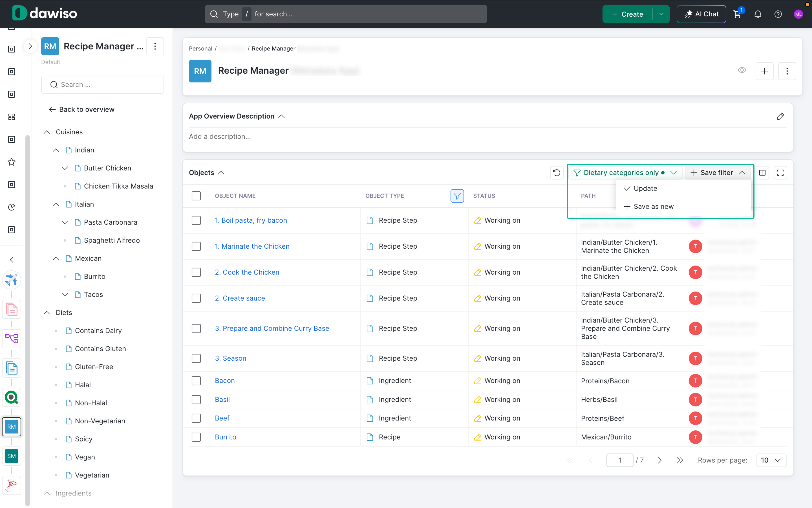Image resolution: width=812 pixels, height=508 pixels.
Task: Open the SM app icon in left rail
Action: (12, 456)
